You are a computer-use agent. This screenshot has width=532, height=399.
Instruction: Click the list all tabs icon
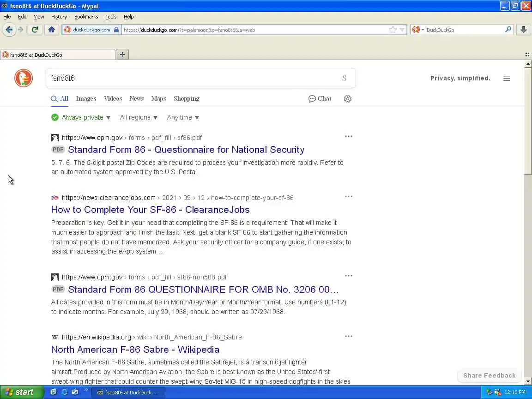click(x=527, y=54)
